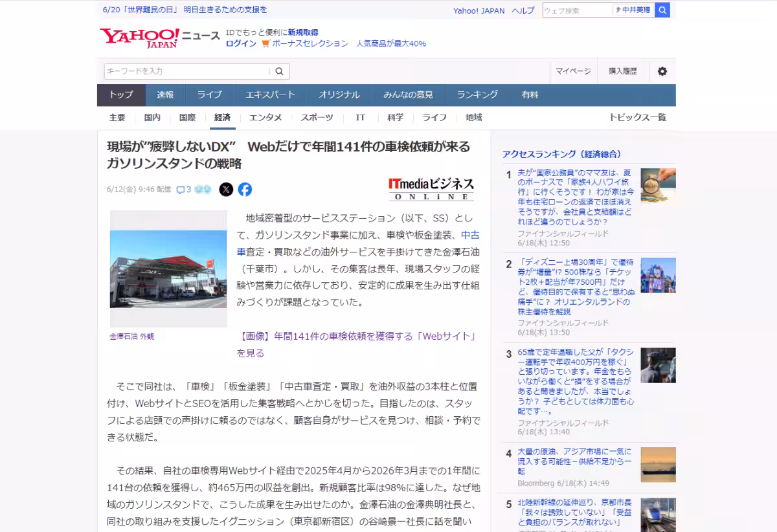
Task: Open the comments count icon
Action: tap(184, 190)
